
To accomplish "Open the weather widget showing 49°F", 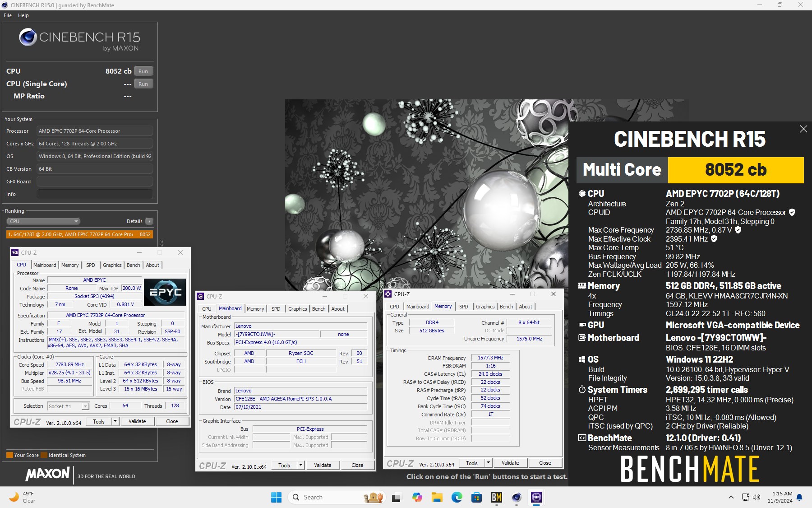I will [x=23, y=497].
